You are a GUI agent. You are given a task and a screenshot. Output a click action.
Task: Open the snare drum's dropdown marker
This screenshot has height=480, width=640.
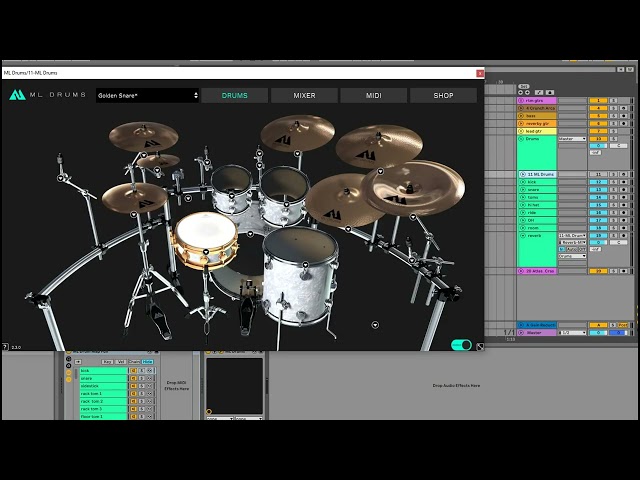(x=206, y=252)
